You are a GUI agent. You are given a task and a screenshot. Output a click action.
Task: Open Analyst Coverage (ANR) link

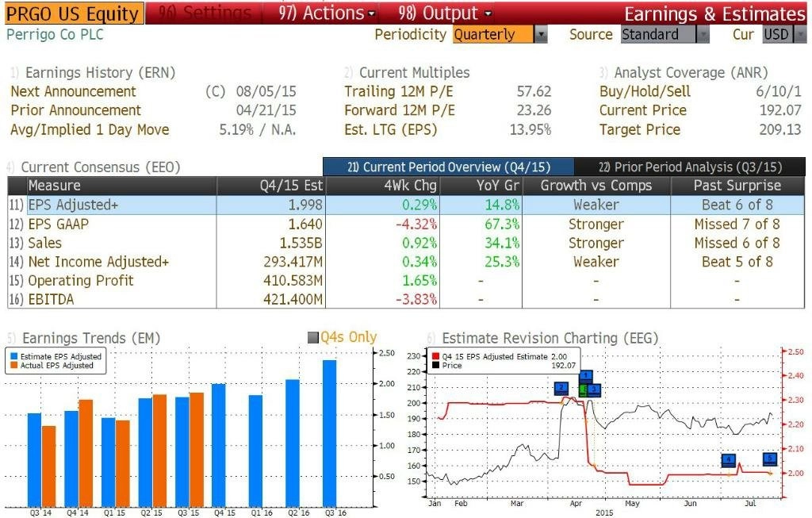tap(691, 72)
